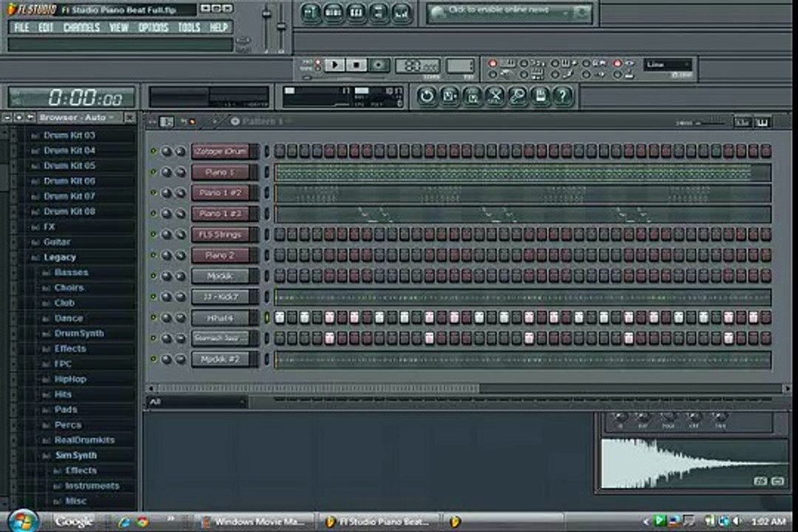Click the scissors-cross audio editor shortcut icon
The image size is (798, 532).
click(494, 96)
